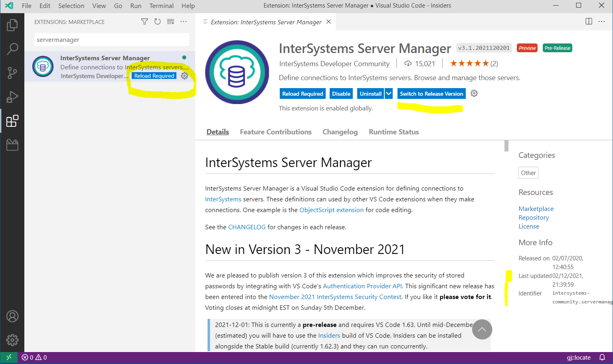Click the InterSystems Developer Community publisher link
The image size is (613, 364).
click(x=334, y=64)
